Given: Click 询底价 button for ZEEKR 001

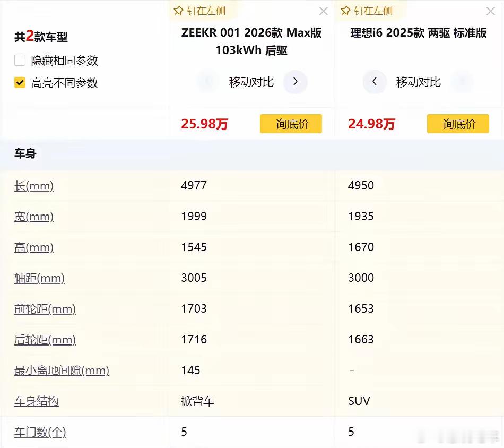Looking at the screenshot, I should (291, 124).
